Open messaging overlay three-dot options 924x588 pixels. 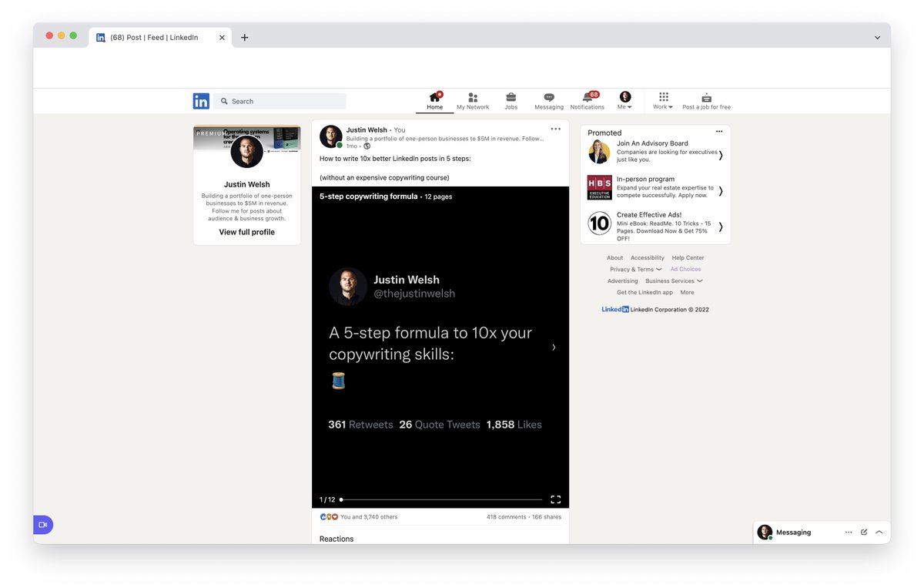pos(849,533)
